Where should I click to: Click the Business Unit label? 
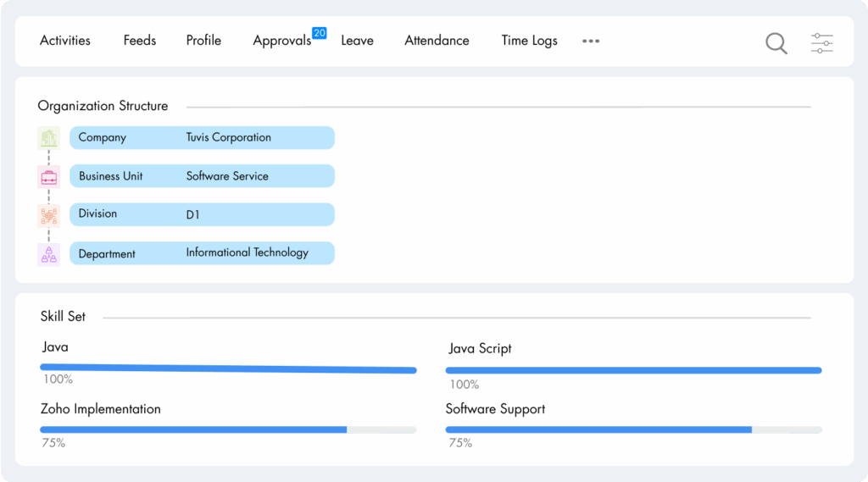click(111, 176)
